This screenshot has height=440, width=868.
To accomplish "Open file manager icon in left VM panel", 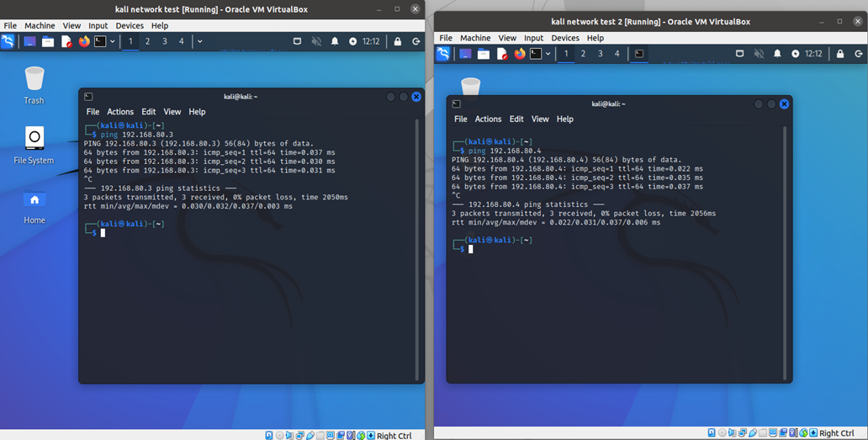I will (48, 41).
